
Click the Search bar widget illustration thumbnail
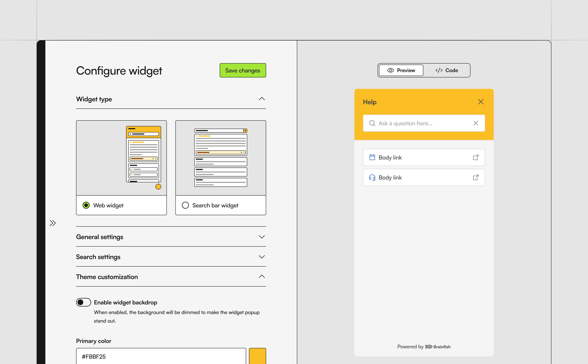pyautogui.click(x=221, y=158)
